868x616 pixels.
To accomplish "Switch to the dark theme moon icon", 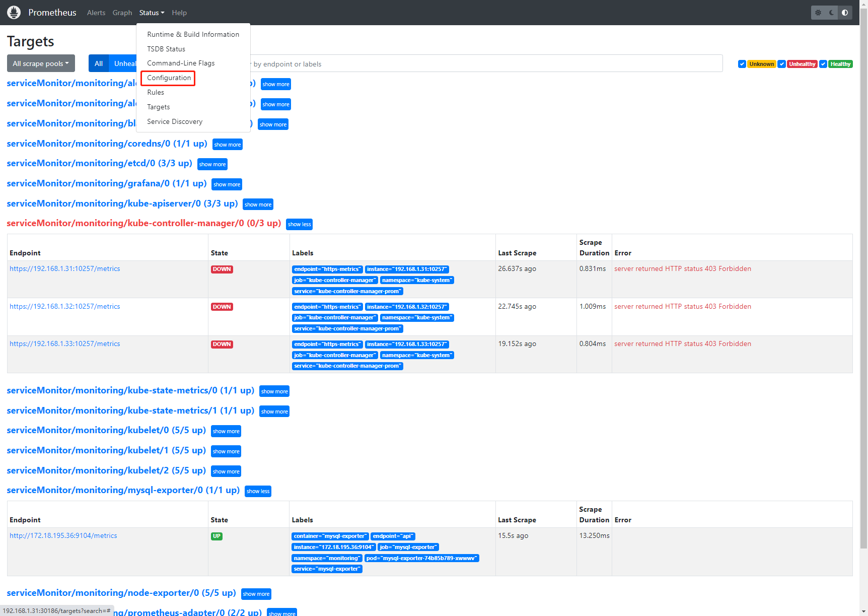I will pos(832,13).
